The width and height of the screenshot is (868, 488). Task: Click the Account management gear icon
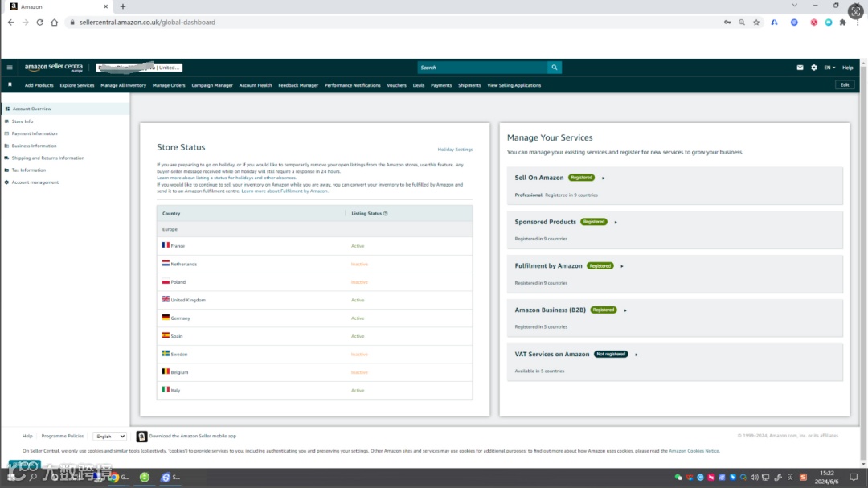pos(6,182)
